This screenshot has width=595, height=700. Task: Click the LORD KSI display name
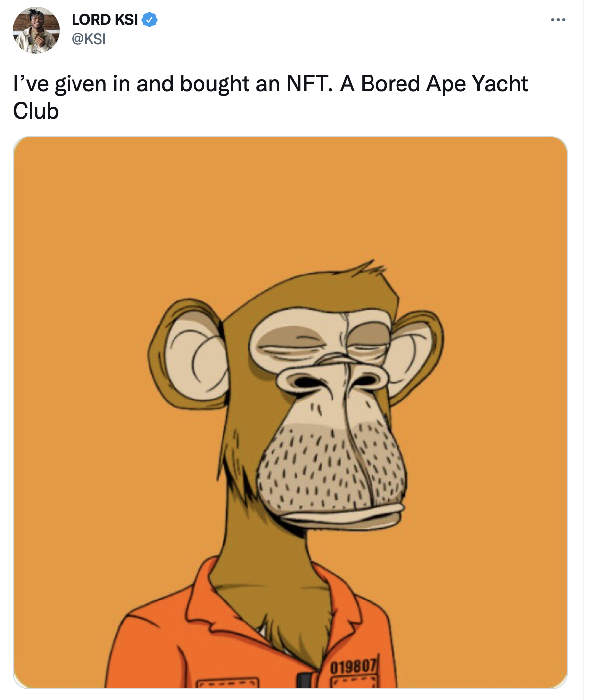(104, 20)
